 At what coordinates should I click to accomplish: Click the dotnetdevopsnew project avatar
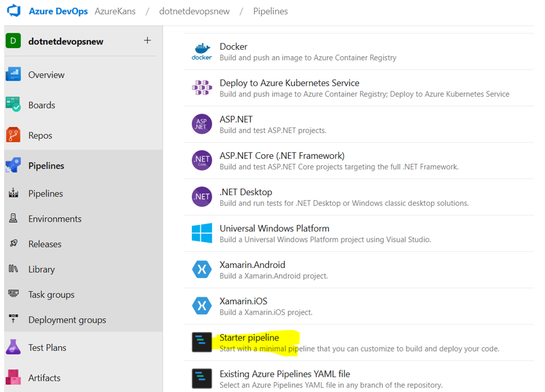click(12, 41)
